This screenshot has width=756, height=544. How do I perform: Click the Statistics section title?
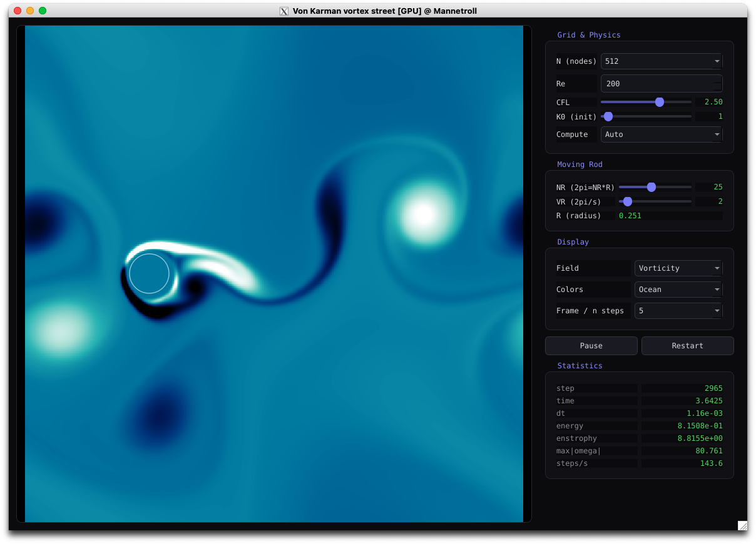click(580, 366)
